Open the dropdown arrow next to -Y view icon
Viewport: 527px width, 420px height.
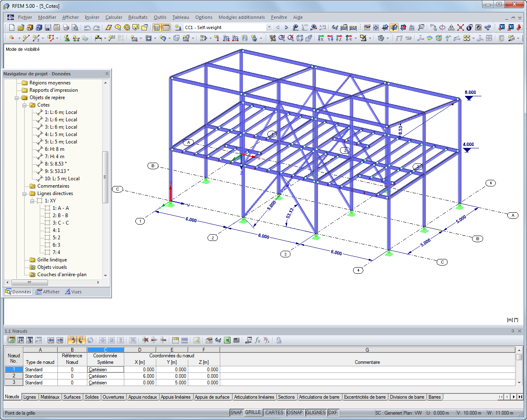pyautogui.click(x=355, y=38)
